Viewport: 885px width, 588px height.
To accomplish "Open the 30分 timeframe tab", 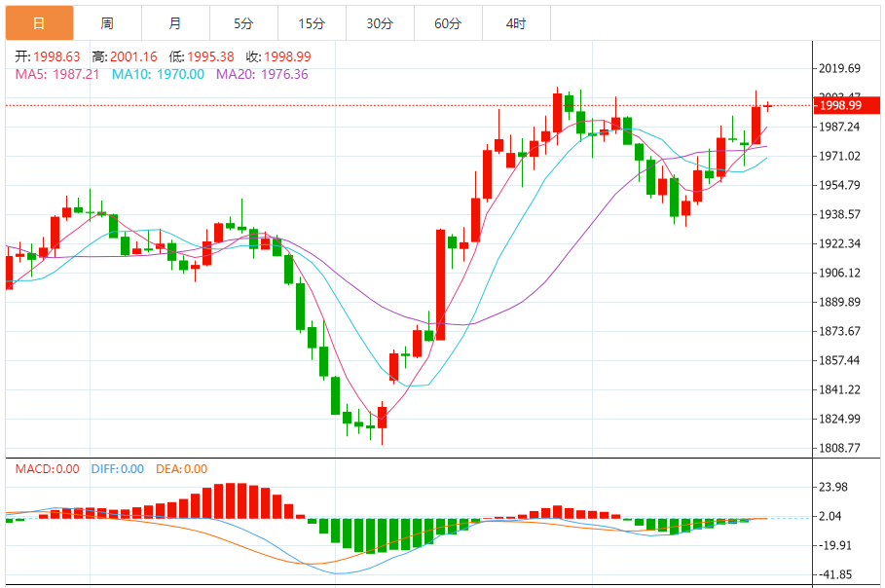I will 380,23.
